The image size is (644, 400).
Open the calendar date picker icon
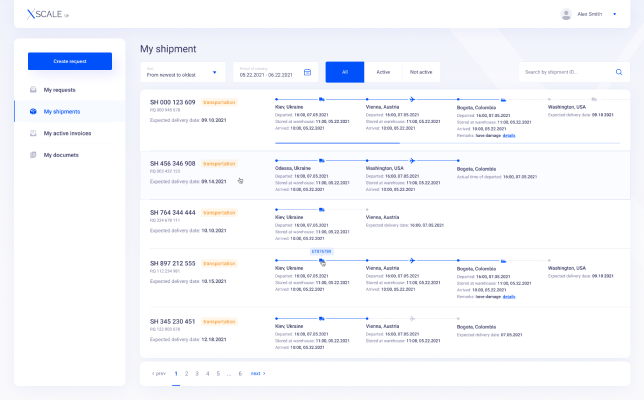[307, 72]
